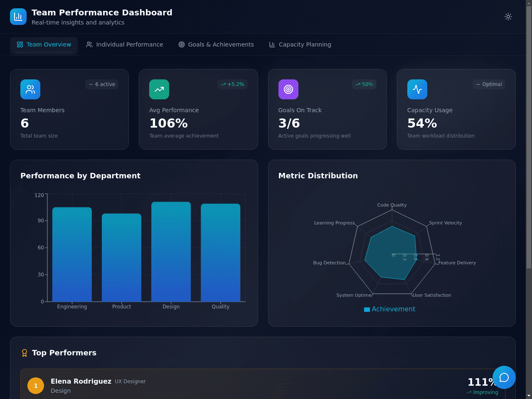532x399 pixels.
Task: Click the 'UX Designer' role text
Action: tap(130, 382)
